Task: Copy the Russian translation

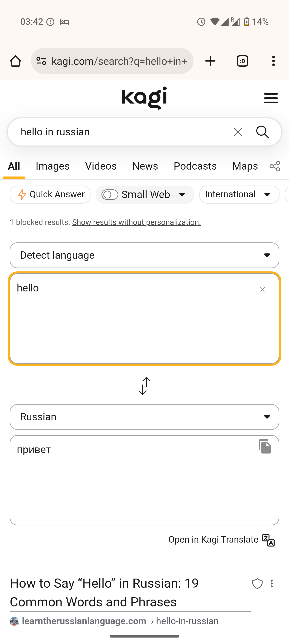Action: pyautogui.click(x=265, y=446)
